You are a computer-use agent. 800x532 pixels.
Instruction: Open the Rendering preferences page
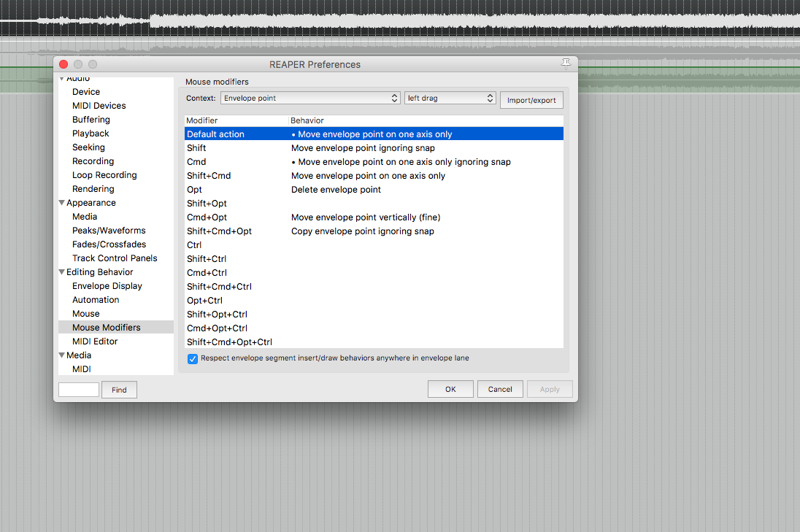[93, 189]
